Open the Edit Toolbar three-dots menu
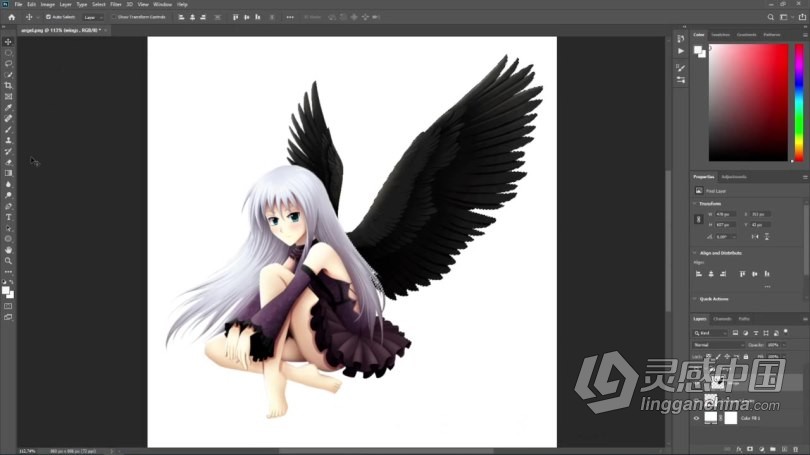Image resolution: width=810 pixels, height=455 pixels. (8, 272)
